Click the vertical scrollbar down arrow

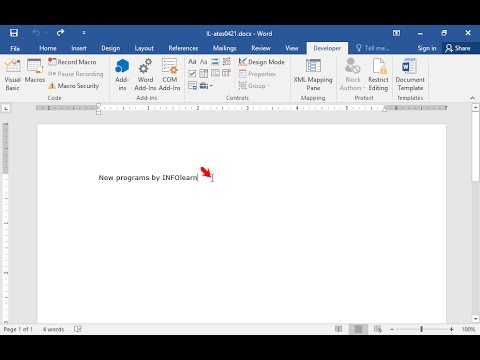click(476, 319)
